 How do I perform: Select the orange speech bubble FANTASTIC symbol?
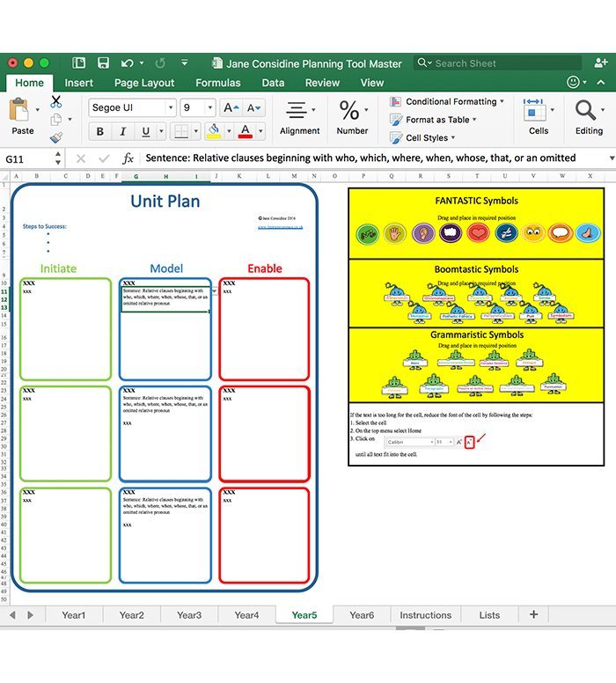pos(561,233)
